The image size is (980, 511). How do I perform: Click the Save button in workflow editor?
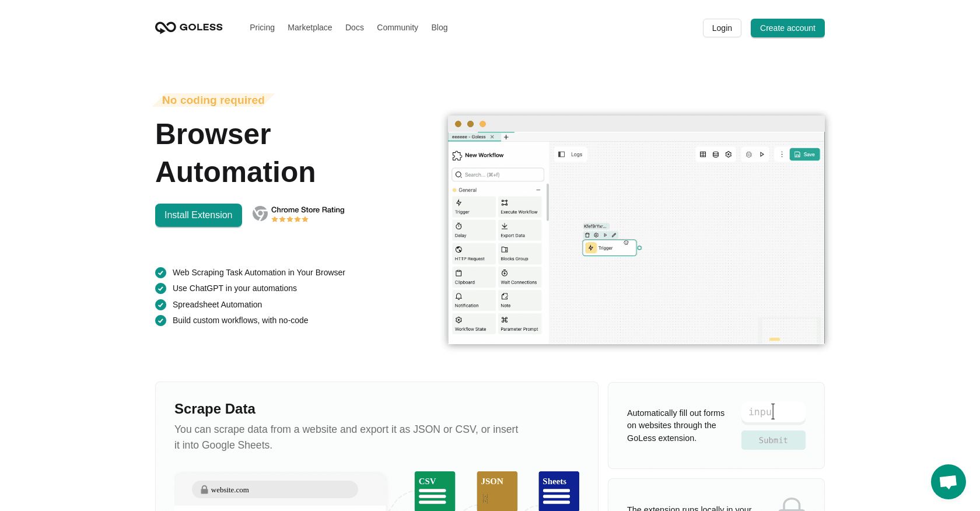coord(804,155)
